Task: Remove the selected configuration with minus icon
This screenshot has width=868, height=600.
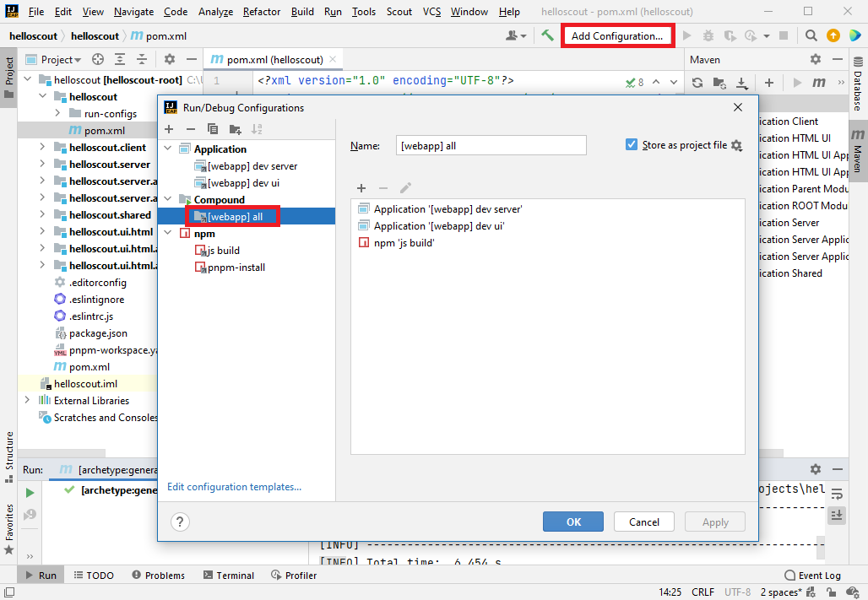Action: pyautogui.click(x=191, y=129)
